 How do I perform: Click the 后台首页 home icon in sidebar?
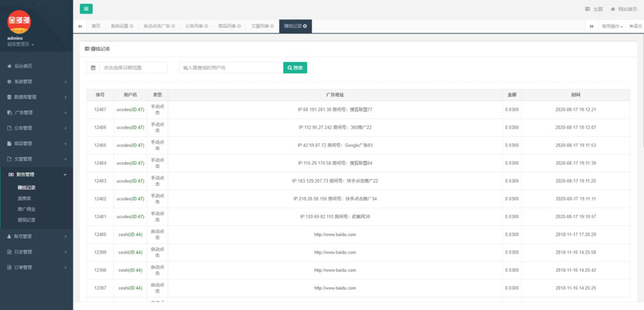point(9,66)
